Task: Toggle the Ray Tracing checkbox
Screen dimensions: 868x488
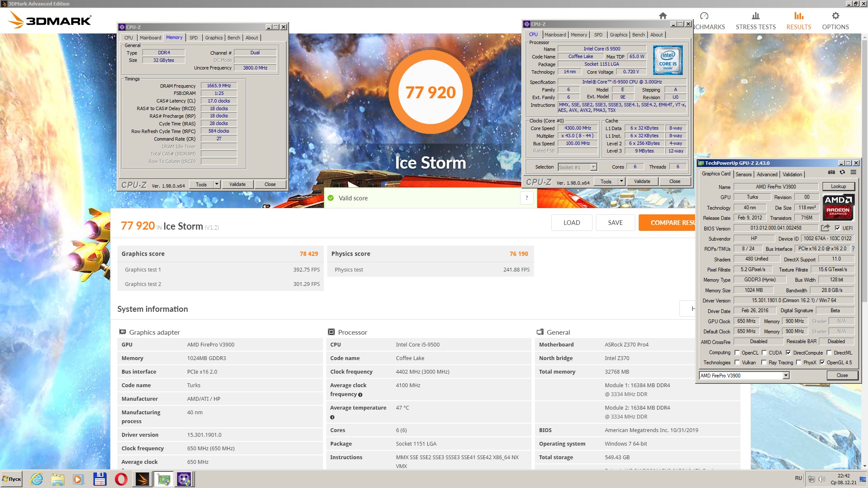Action: coord(764,362)
